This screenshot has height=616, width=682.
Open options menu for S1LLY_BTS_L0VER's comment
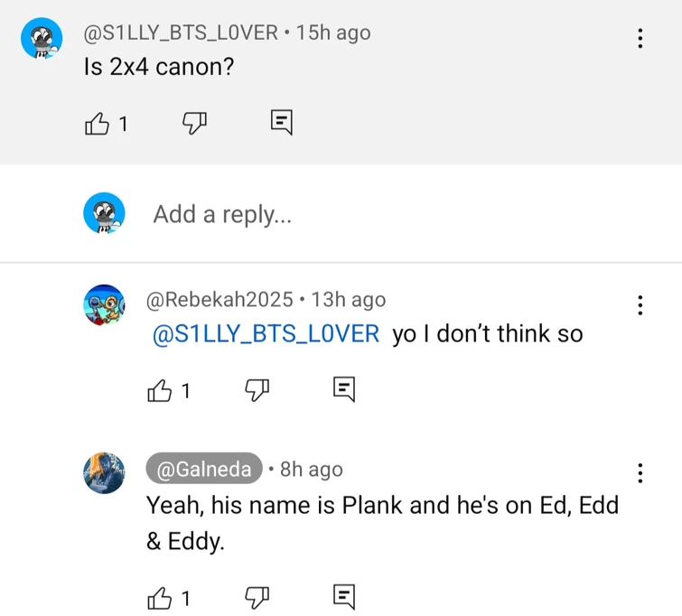(640, 38)
